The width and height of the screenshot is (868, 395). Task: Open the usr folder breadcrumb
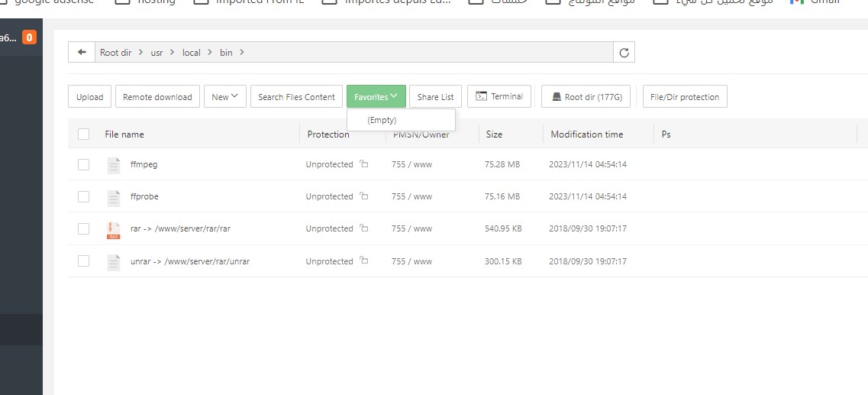pyautogui.click(x=156, y=53)
